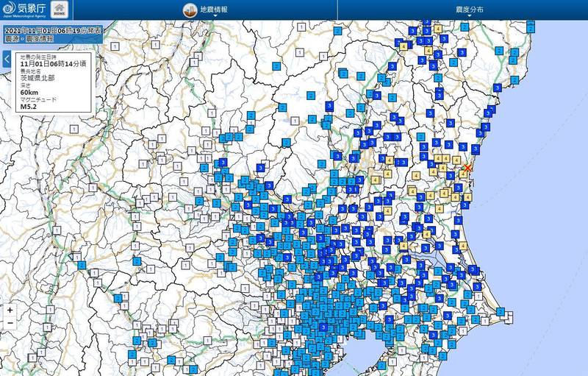
Task: Click the M5.2 magnitude value
Action: coord(30,106)
